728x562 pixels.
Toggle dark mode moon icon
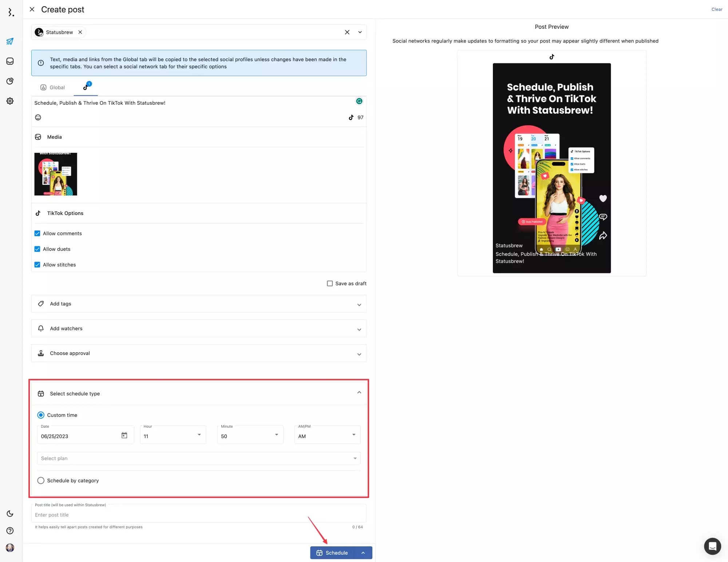[x=10, y=514]
